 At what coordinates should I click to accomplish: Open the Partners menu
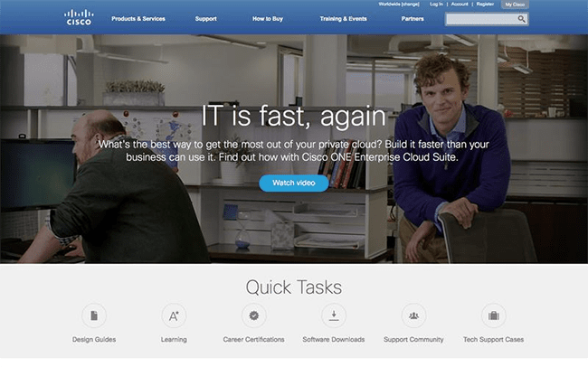click(413, 19)
